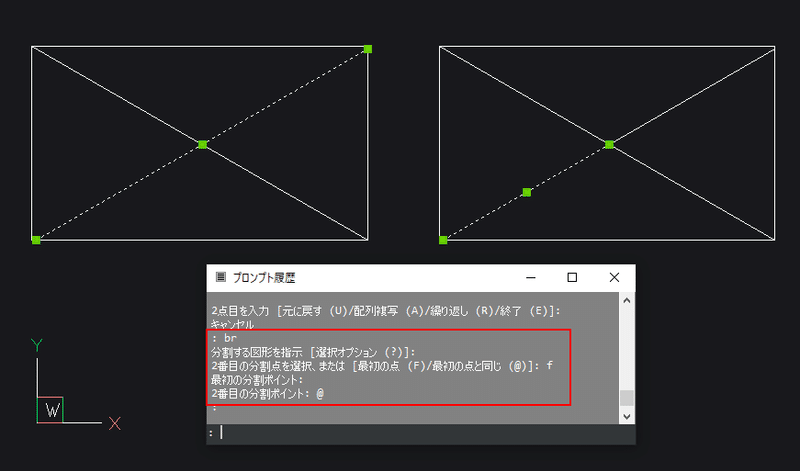Maximize the プロンプト履歴 window
This screenshot has height=471, width=800.
coord(572,278)
